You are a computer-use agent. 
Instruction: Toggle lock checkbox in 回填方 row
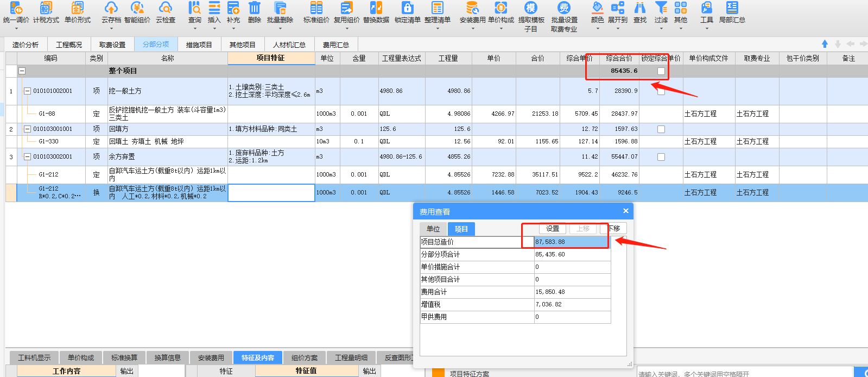tap(661, 129)
